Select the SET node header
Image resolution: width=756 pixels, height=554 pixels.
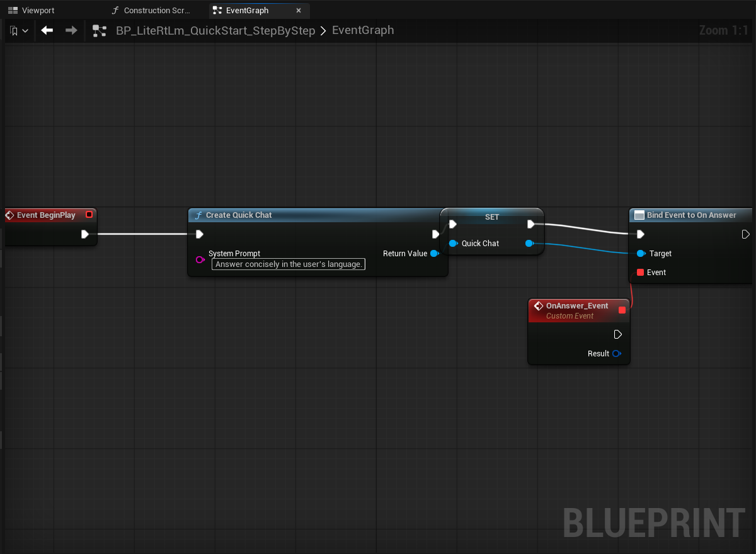pos(492,217)
